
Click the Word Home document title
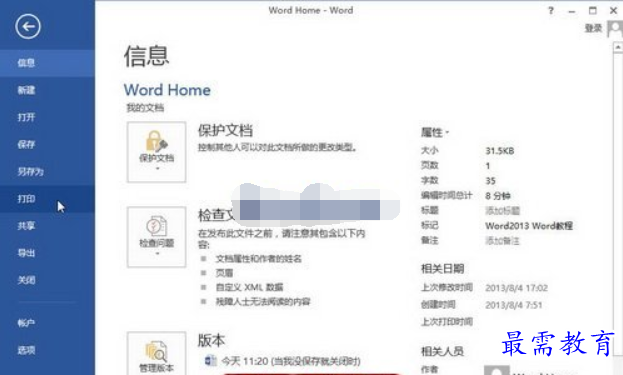167,90
